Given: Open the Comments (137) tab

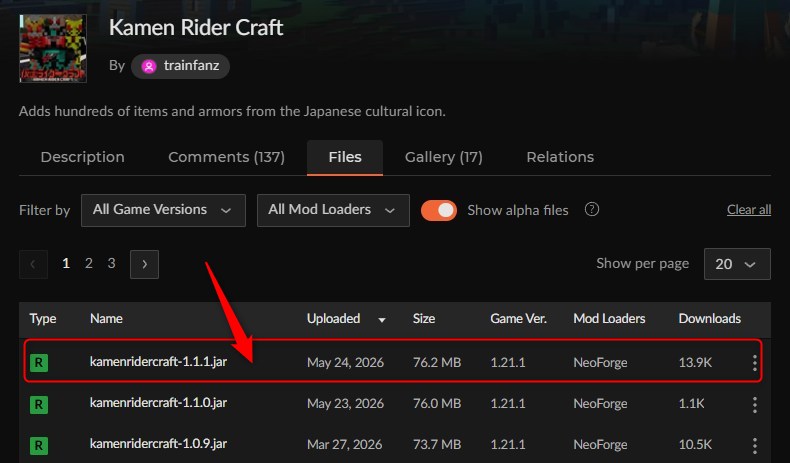Looking at the screenshot, I should point(226,157).
